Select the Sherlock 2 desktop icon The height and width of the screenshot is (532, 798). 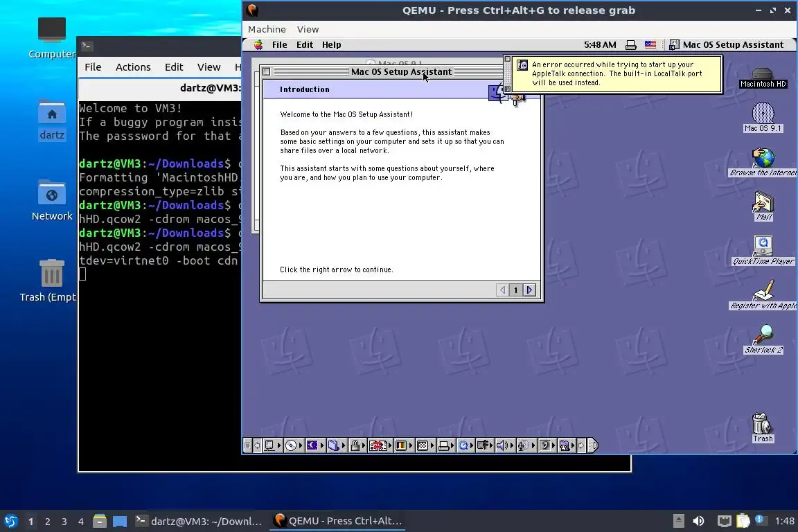(763, 339)
